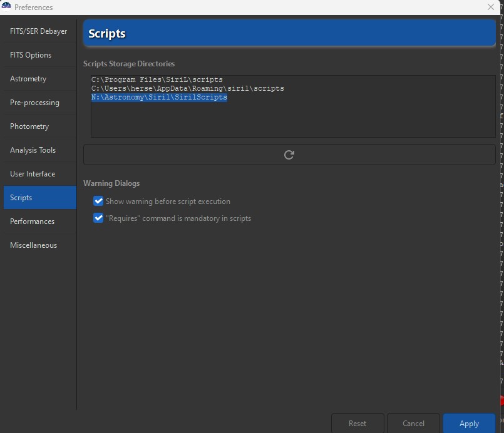Viewport: 504px width, 433px height.
Task: Close the Preferences dialog
Action: click(490, 7)
